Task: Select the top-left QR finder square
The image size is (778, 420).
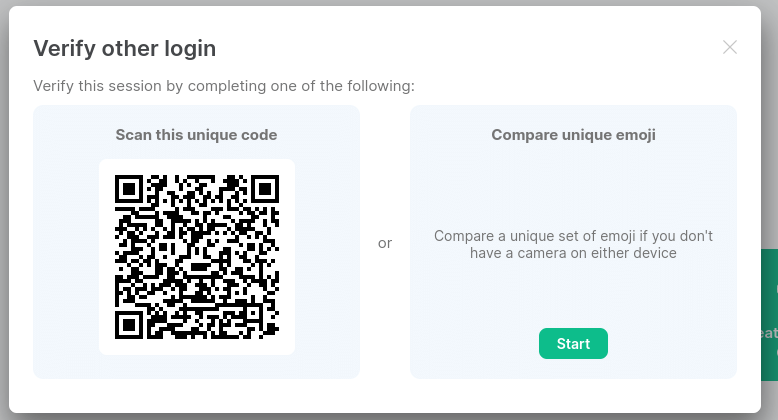Action: pyautogui.click(x=129, y=189)
